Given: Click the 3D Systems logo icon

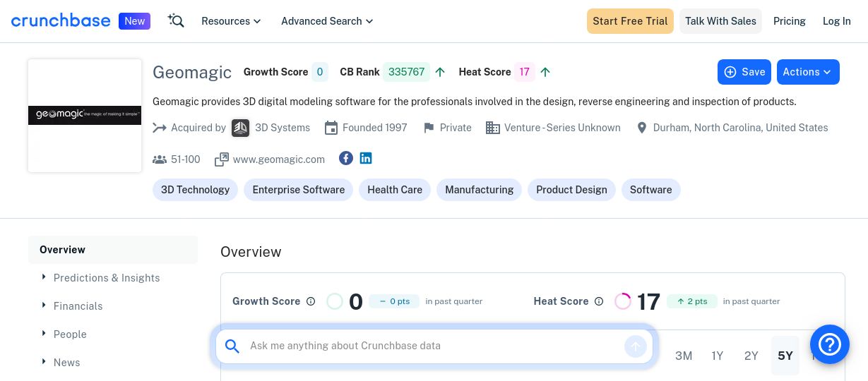Looking at the screenshot, I should coord(240,128).
